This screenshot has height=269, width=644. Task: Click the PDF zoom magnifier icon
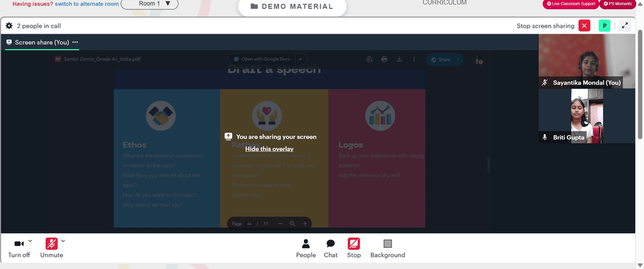(292, 224)
